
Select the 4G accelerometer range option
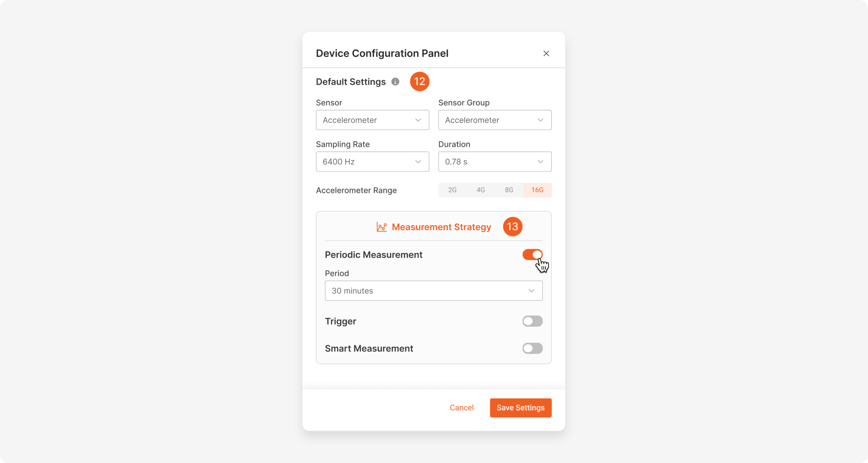pyautogui.click(x=480, y=190)
